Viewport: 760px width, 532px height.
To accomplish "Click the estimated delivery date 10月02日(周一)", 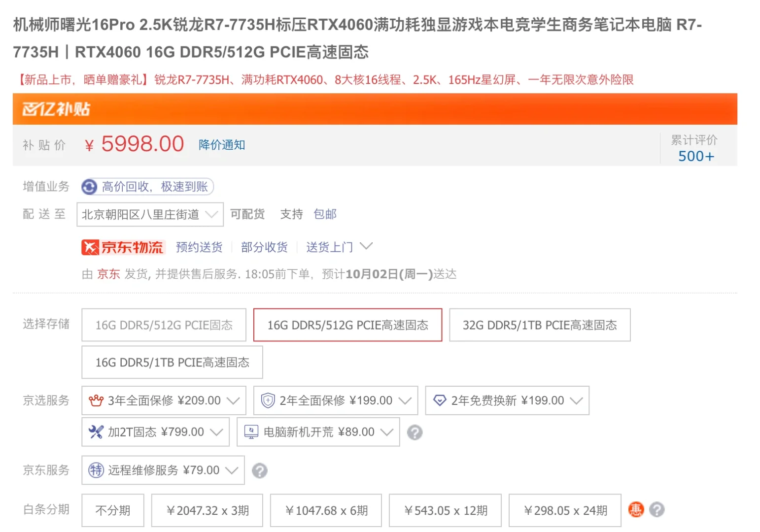I will (389, 274).
